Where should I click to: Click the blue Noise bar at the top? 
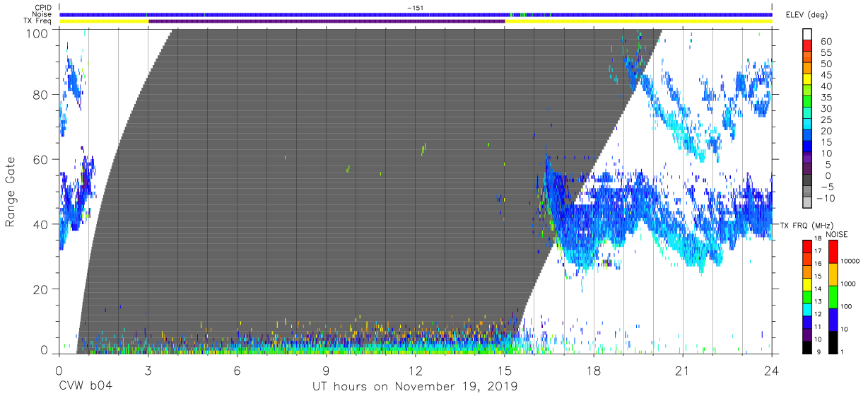[x=415, y=14]
